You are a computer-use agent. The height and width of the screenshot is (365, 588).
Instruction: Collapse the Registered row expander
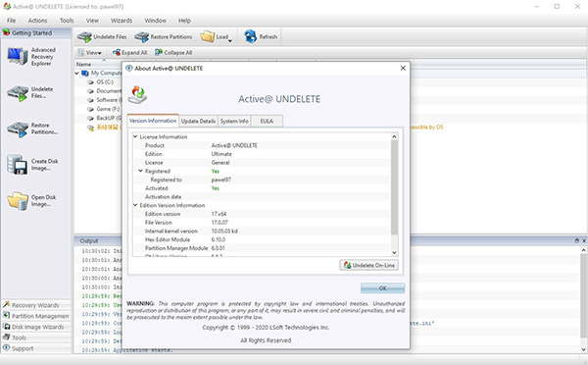coord(140,171)
